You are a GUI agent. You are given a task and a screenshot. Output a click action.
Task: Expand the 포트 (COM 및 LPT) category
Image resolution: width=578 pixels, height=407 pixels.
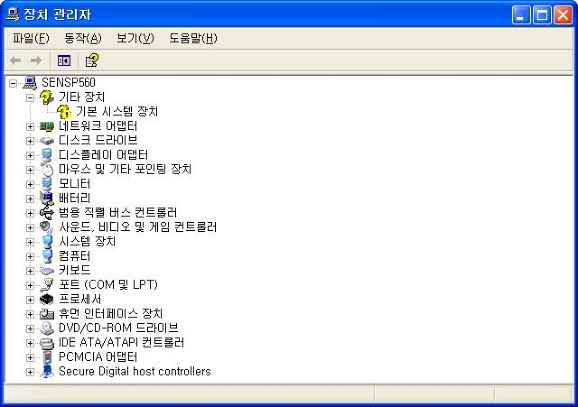click(30, 285)
